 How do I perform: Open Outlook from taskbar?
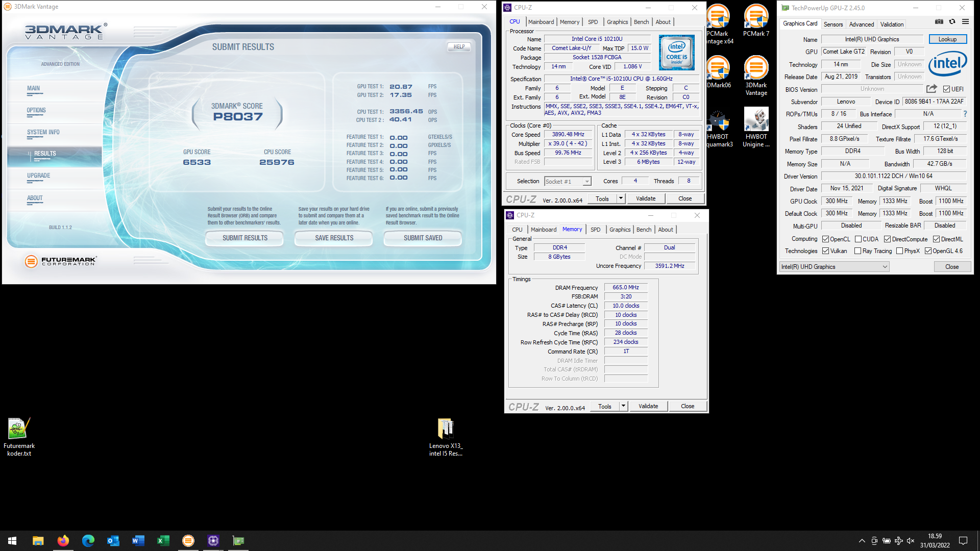(x=113, y=541)
